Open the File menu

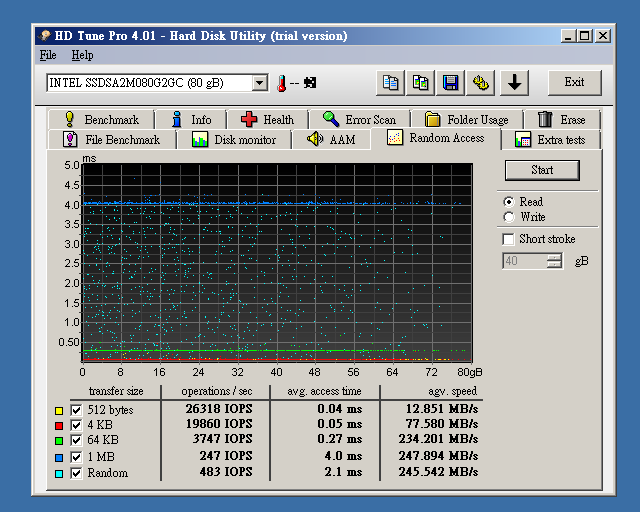point(48,55)
